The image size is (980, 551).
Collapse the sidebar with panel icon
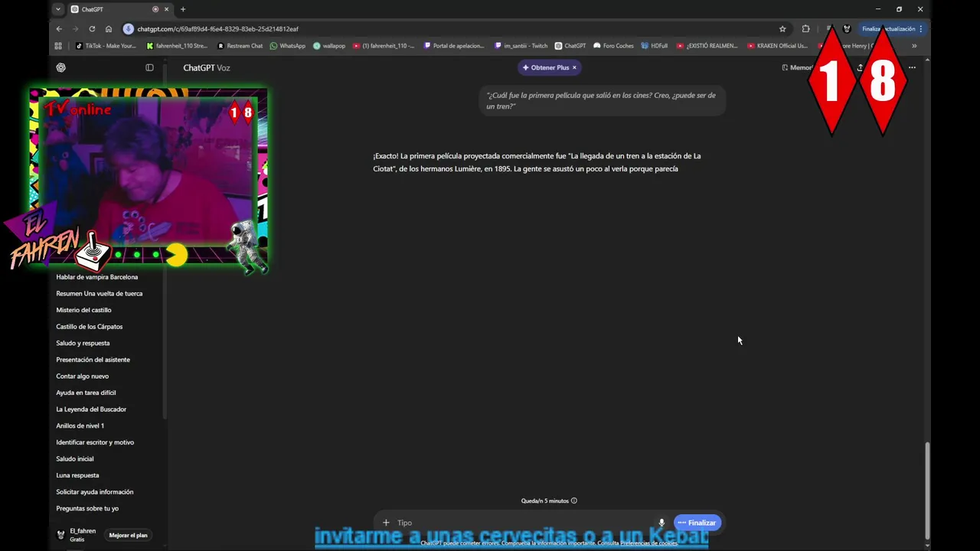click(x=149, y=67)
